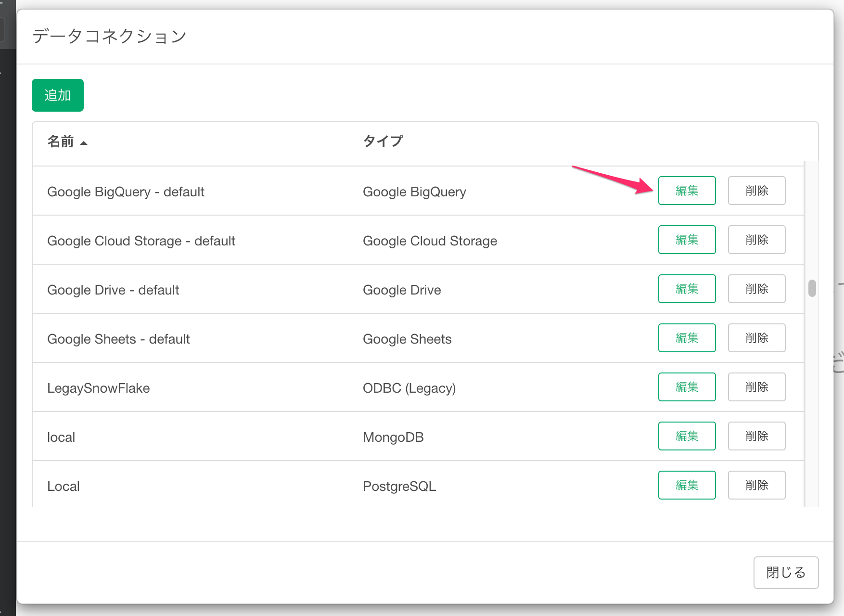Select the Google Cloud Storage - default name

(x=141, y=241)
